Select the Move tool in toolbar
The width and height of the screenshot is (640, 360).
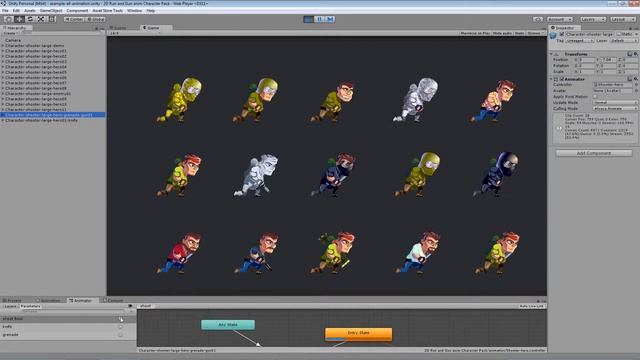19,19
